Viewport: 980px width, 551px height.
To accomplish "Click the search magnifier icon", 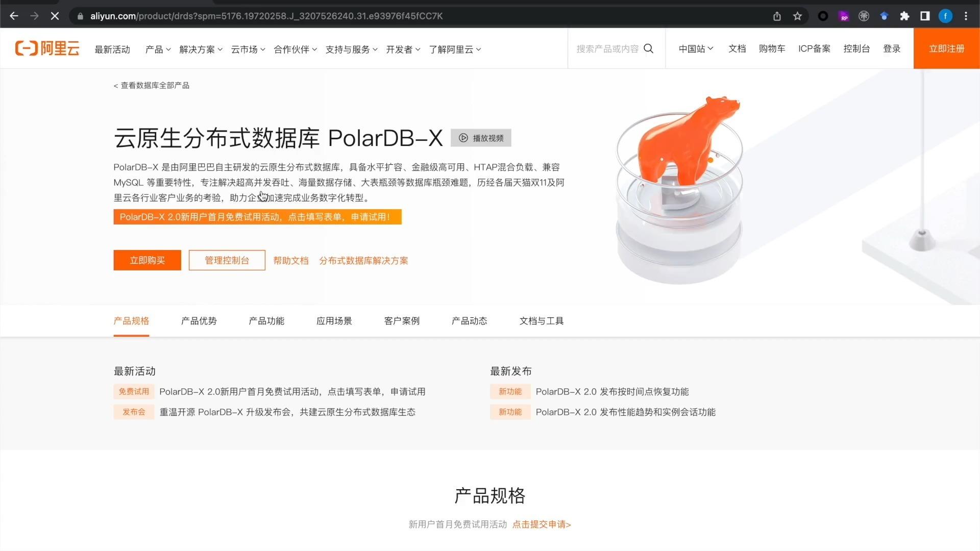I will point(648,48).
